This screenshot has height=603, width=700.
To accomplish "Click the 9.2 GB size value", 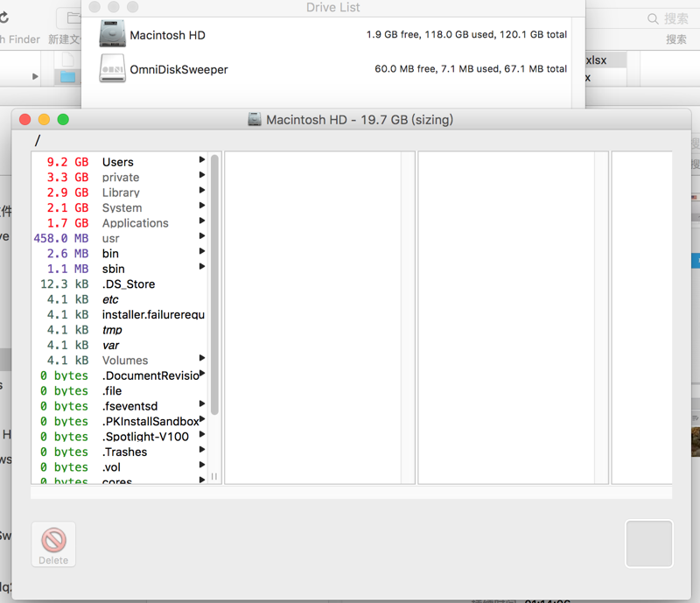I will point(68,162).
